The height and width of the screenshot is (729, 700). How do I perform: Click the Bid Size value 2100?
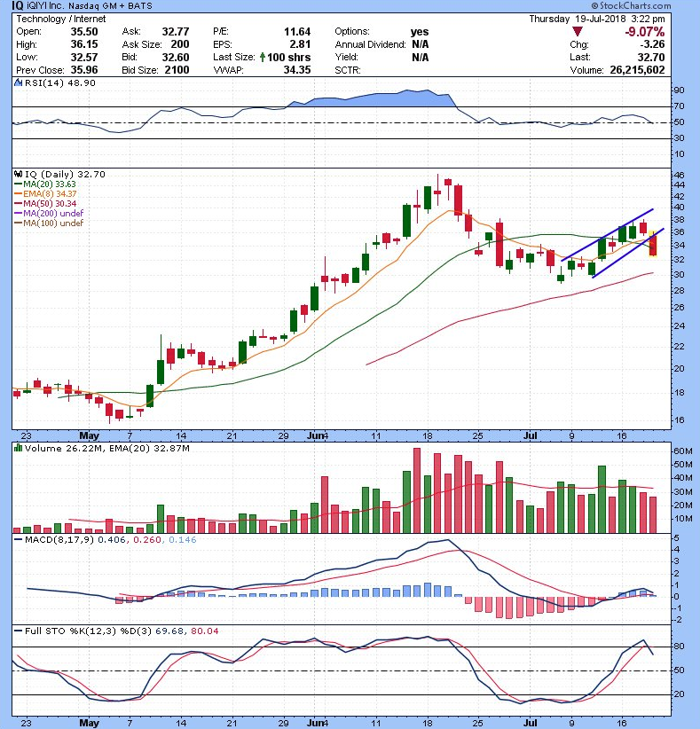click(x=177, y=70)
